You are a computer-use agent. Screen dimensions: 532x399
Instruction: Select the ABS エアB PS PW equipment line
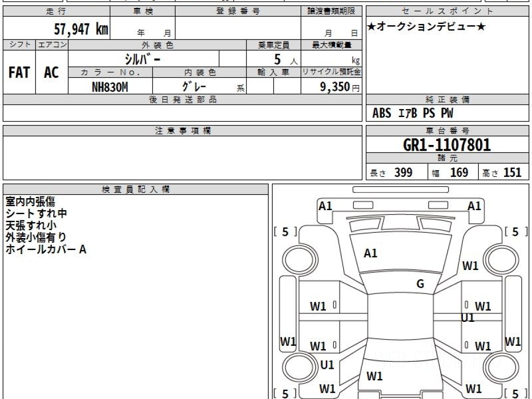(x=413, y=113)
